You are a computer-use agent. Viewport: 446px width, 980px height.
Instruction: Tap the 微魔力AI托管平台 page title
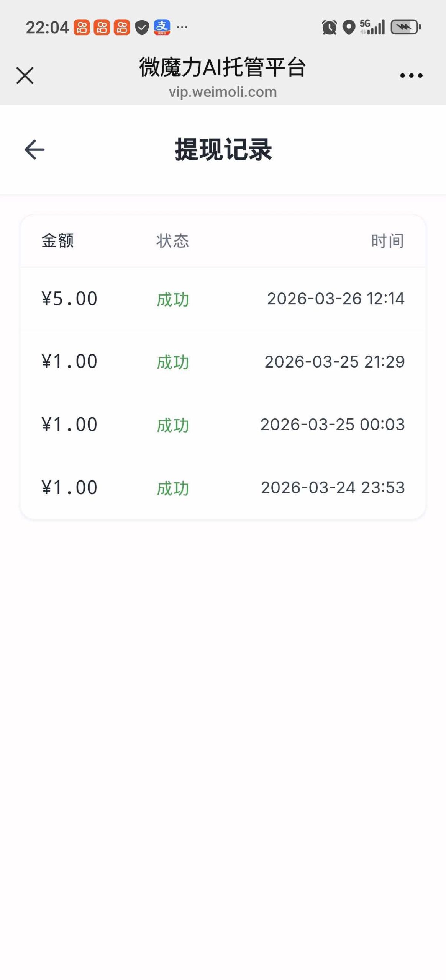223,67
